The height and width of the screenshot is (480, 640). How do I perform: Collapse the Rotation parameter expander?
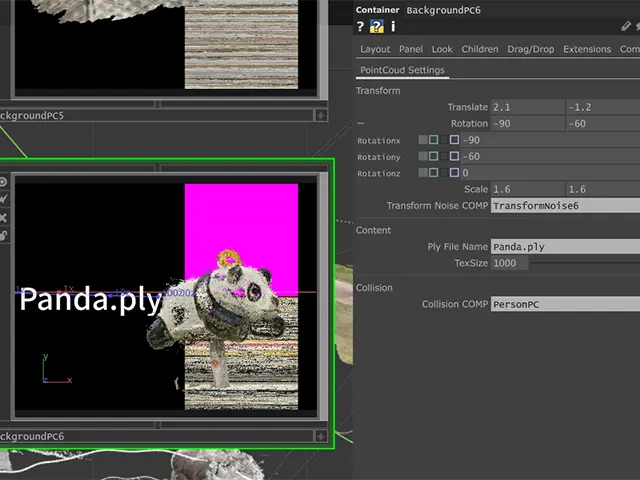click(x=361, y=124)
